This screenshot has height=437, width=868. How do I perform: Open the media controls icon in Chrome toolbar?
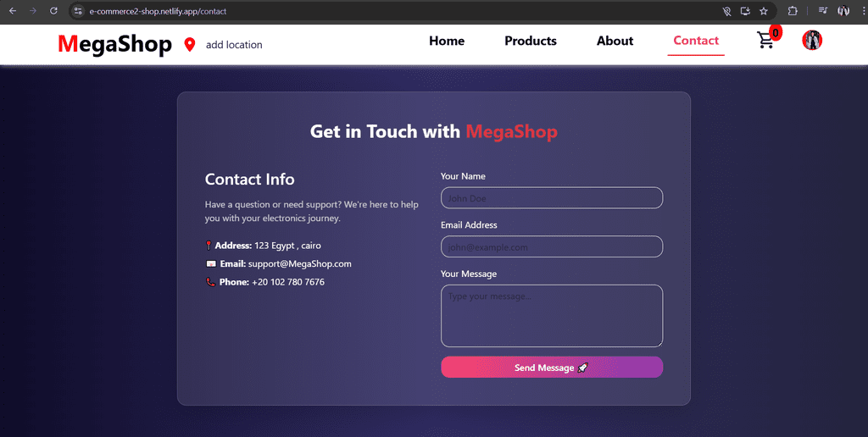pos(822,12)
